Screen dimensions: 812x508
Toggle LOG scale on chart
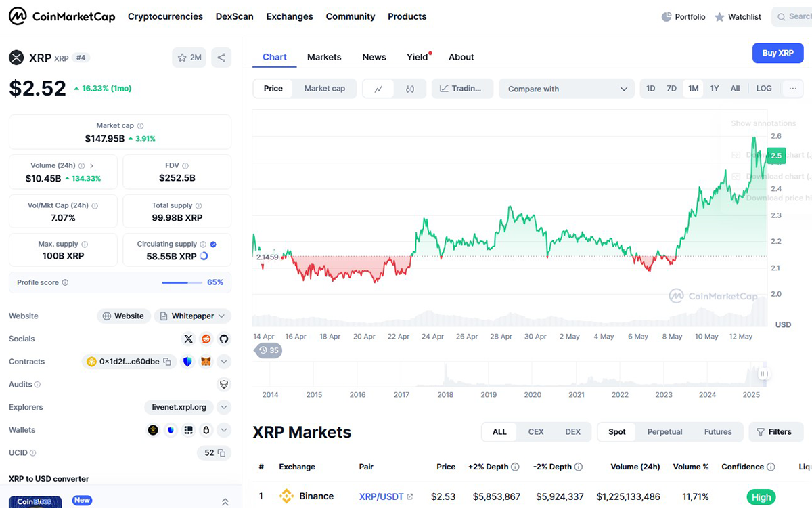(x=764, y=89)
